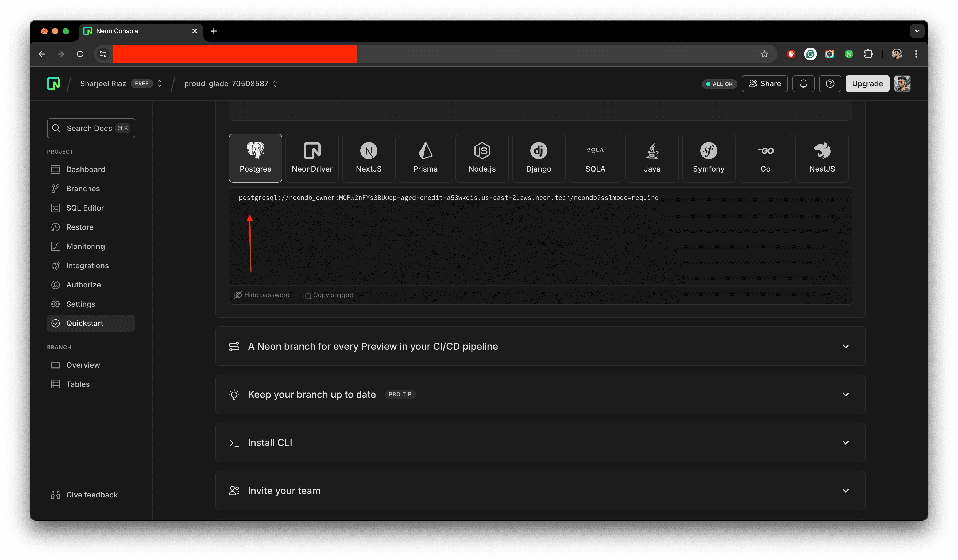Click the Upgrade button

coord(867,84)
